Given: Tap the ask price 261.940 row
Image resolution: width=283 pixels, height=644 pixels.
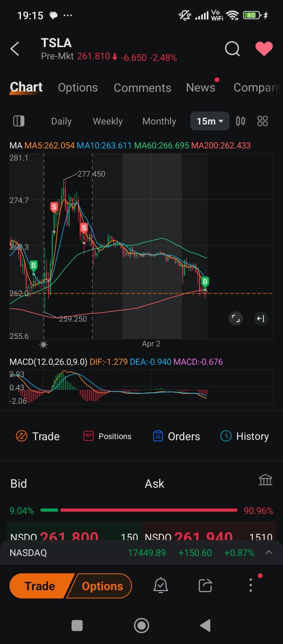Looking at the screenshot, I should click(209, 531).
